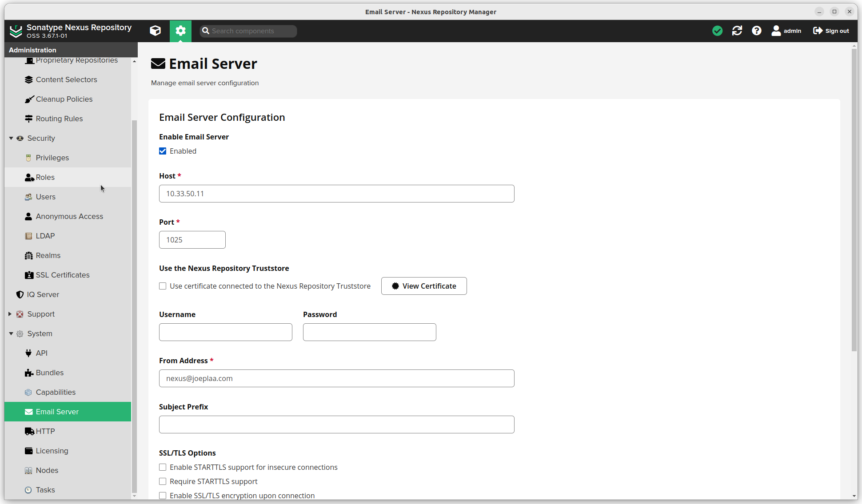This screenshot has width=862, height=504.
Task: Open Nodes in the System menu
Action: coord(68,470)
